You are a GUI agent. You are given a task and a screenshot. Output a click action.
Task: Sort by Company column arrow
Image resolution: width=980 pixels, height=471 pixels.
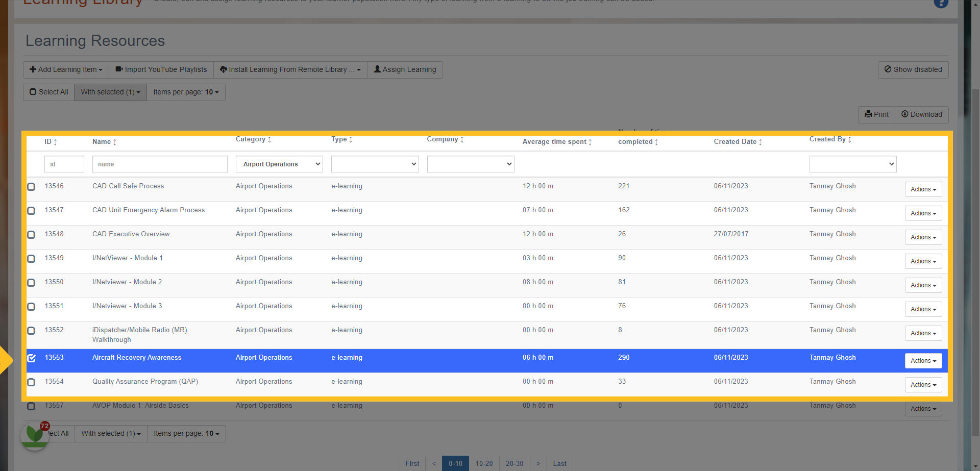click(x=462, y=139)
